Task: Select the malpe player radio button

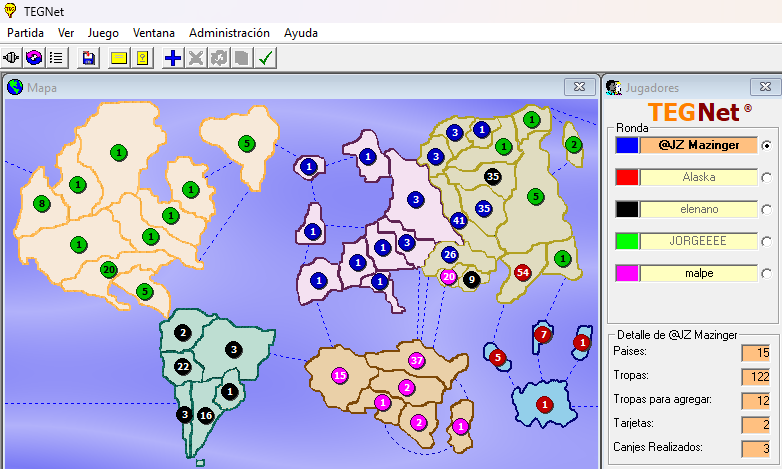Action: pyautogui.click(x=767, y=273)
